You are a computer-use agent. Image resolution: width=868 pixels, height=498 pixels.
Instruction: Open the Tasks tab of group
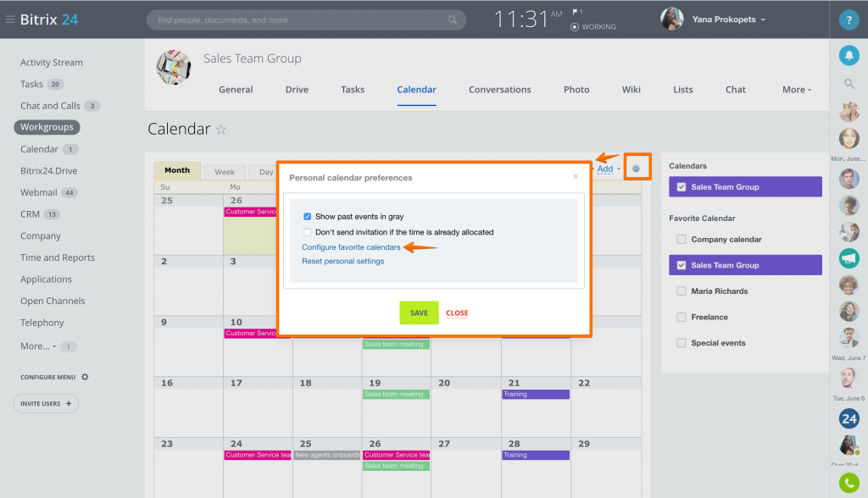(x=353, y=90)
